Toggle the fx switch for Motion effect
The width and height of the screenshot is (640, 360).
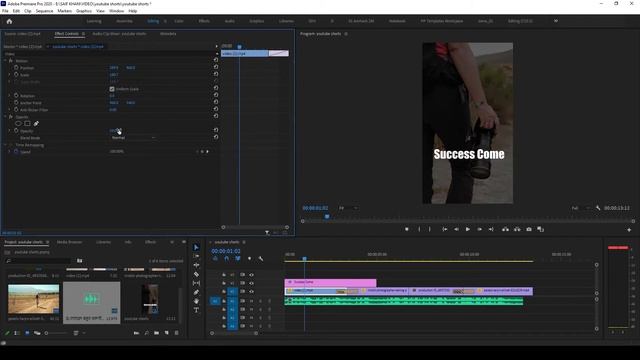pos(11,60)
